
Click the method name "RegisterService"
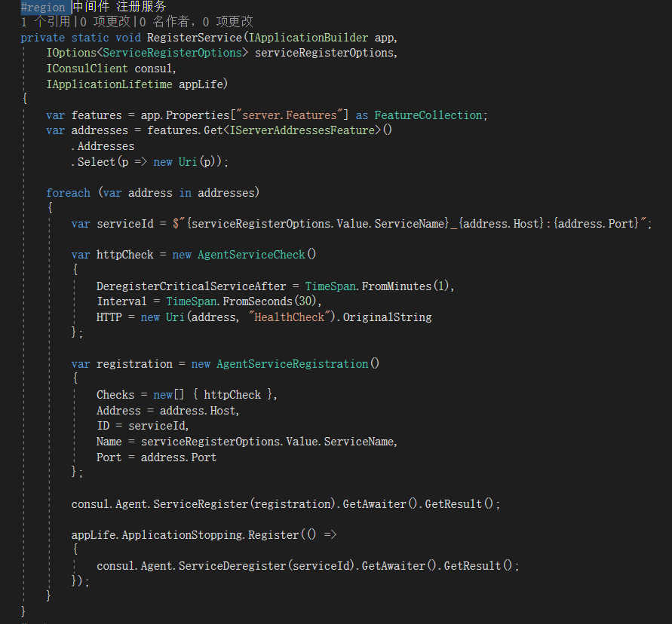coord(195,38)
